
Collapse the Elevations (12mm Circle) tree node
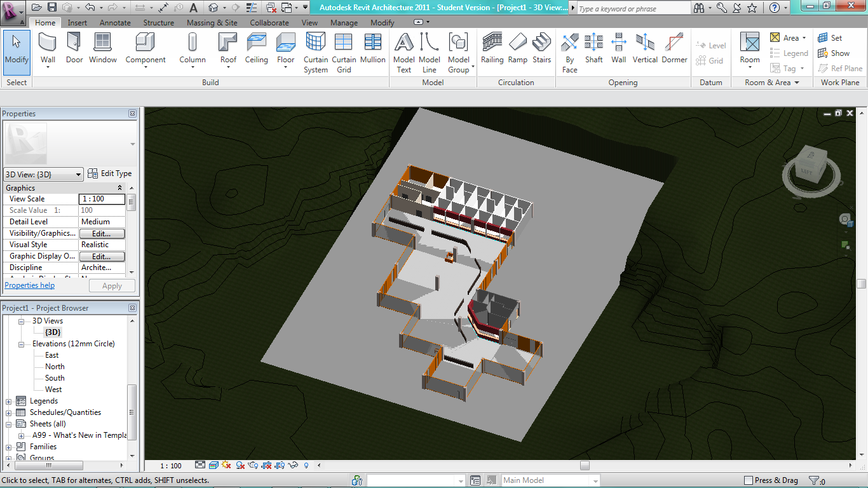pyautogui.click(x=21, y=344)
